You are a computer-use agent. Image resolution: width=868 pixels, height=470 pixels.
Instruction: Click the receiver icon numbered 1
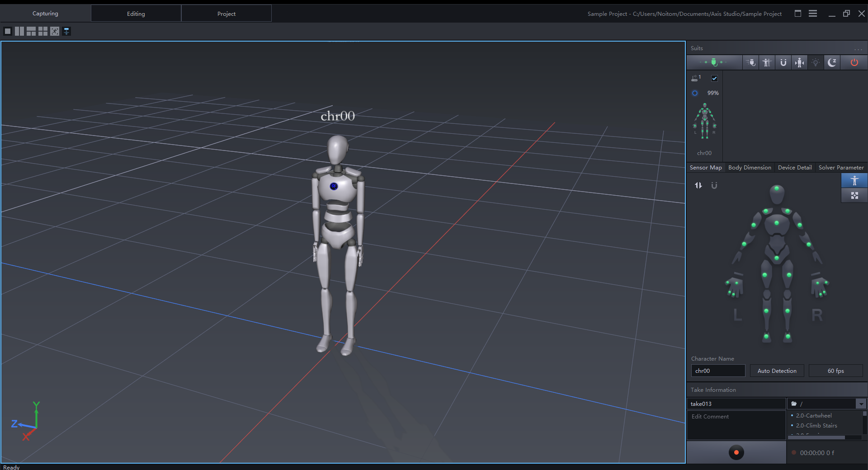tap(696, 78)
